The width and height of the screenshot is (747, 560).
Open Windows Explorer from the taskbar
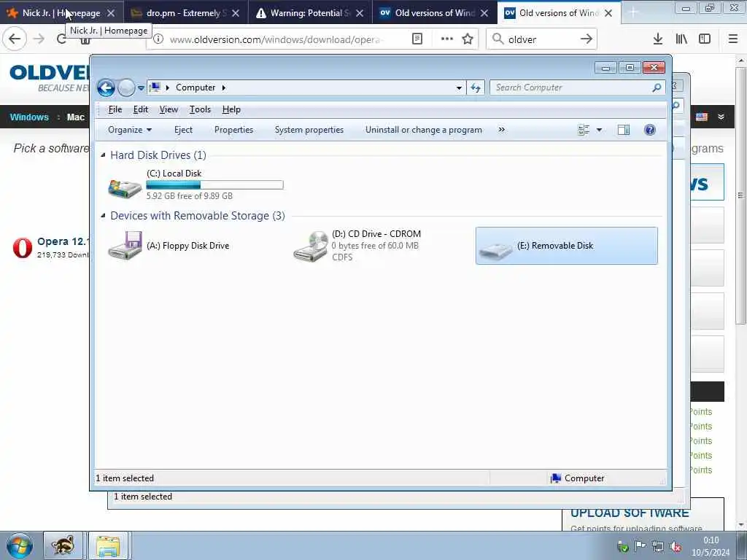108,545
